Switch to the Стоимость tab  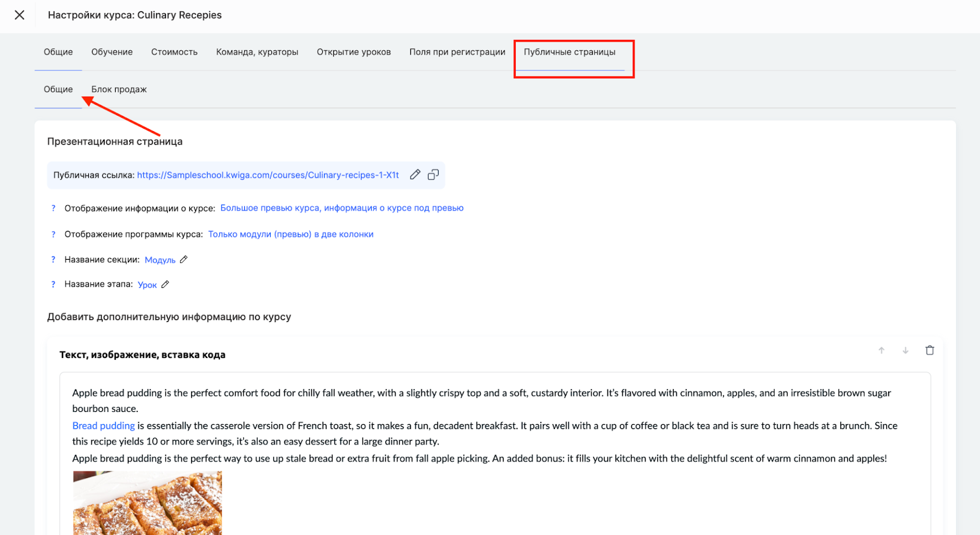coord(174,52)
